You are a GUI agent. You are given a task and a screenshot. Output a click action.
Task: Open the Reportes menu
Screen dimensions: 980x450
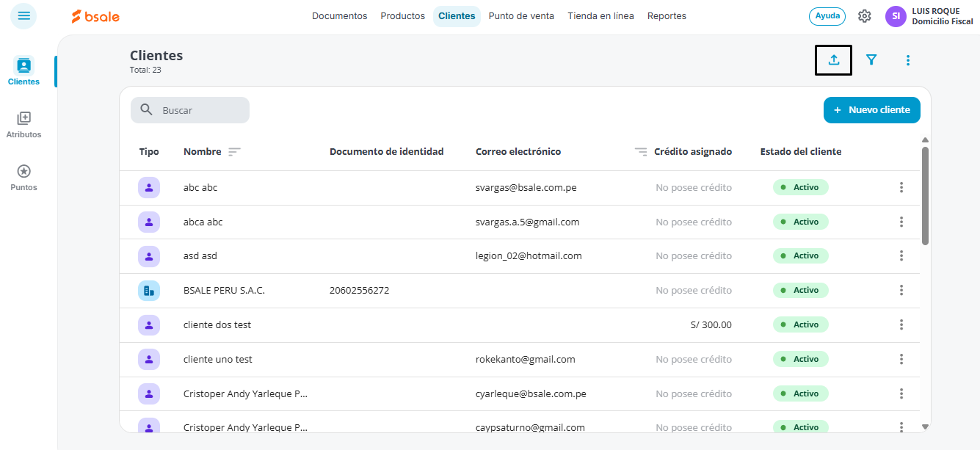tap(667, 16)
